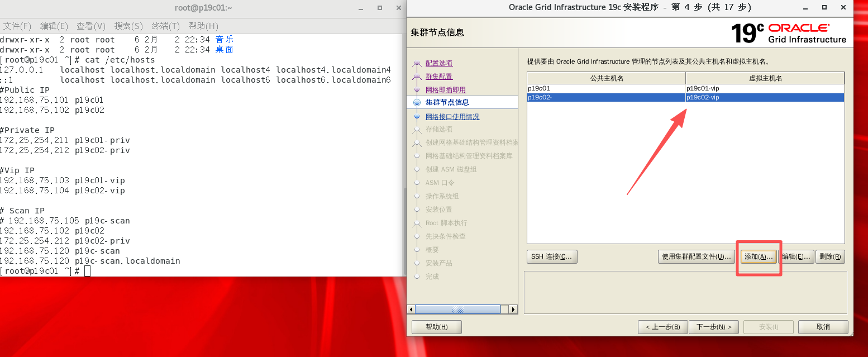Open the 群集配置 step link
Image resolution: width=868 pixels, height=357 pixels.
pos(439,77)
